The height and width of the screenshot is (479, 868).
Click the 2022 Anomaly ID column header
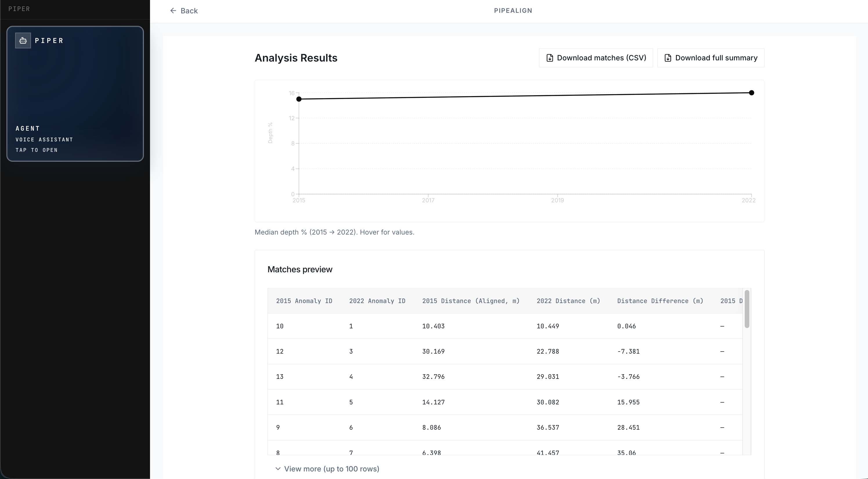377,301
